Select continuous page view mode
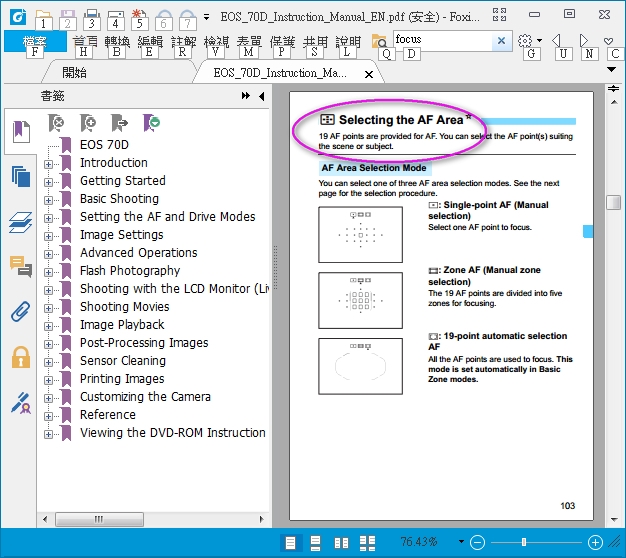 315,543
